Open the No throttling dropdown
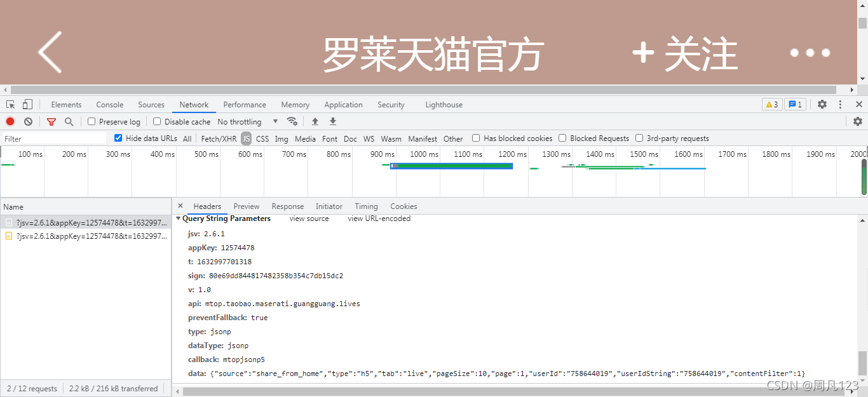The height and width of the screenshot is (397, 868). point(248,121)
